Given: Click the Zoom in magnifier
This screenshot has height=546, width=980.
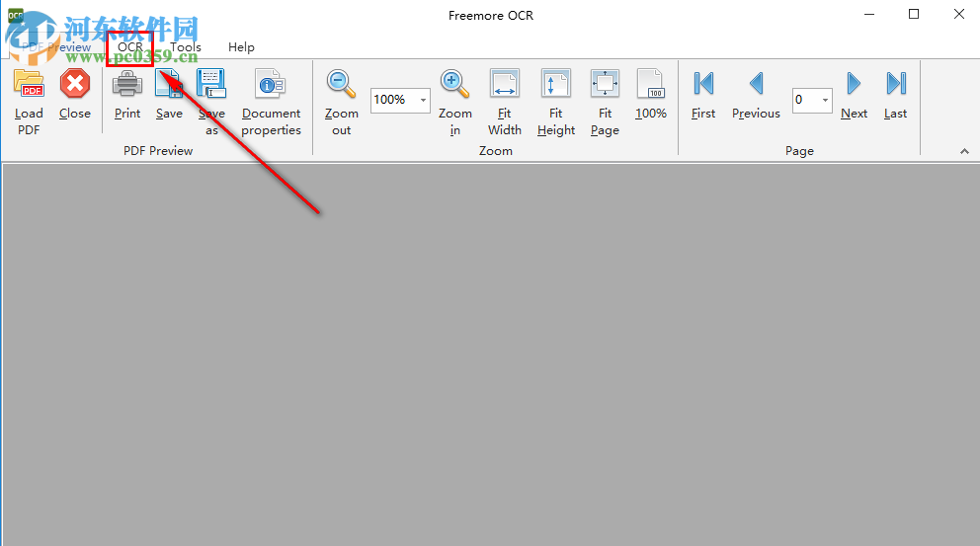Looking at the screenshot, I should point(455,84).
